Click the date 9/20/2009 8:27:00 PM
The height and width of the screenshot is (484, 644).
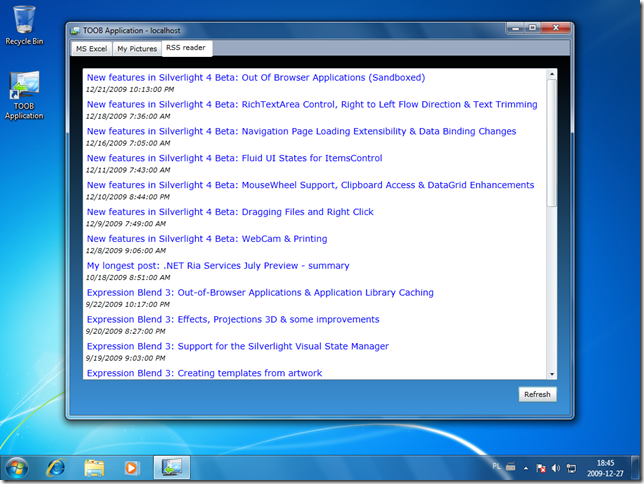click(126, 331)
